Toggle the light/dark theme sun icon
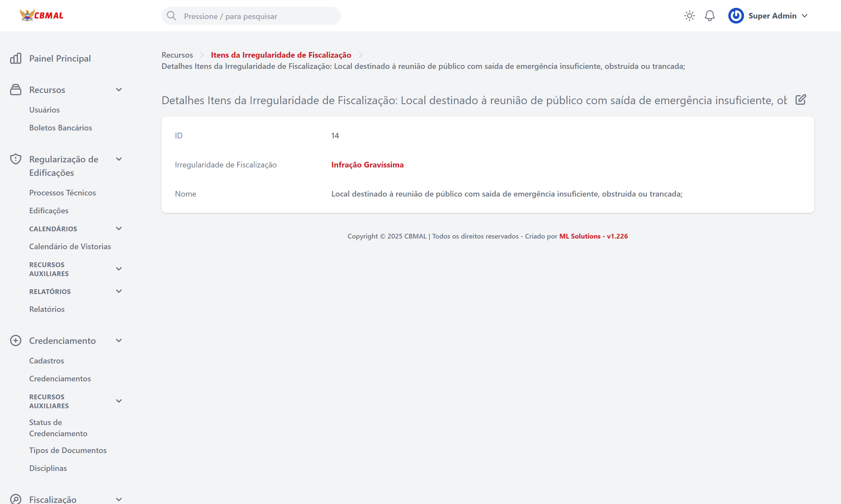Image resolution: width=841 pixels, height=504 pixels. tap(689, 16)
